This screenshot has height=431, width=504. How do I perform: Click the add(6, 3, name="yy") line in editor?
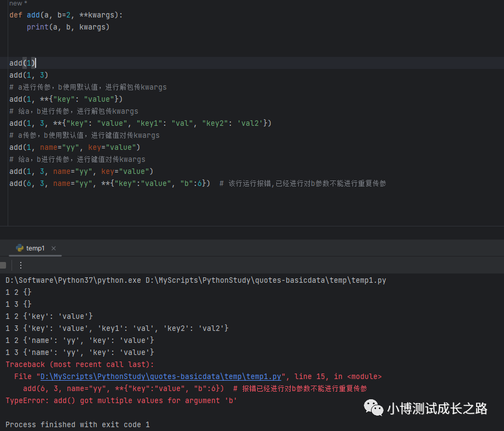109,183
